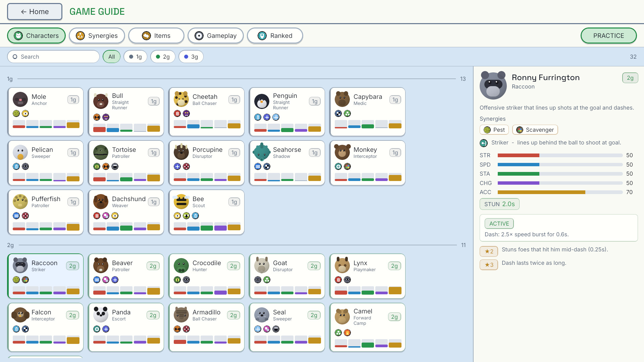The height and width of the screenshot is (362, 644).
Task: Click the Cheetah avatar icon
Action: 181,100
